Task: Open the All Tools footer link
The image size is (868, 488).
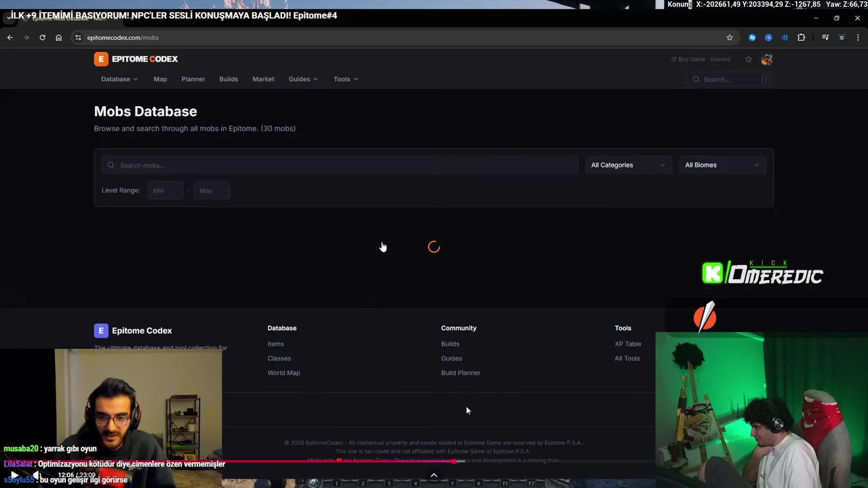Action: [x=627, y=359]
